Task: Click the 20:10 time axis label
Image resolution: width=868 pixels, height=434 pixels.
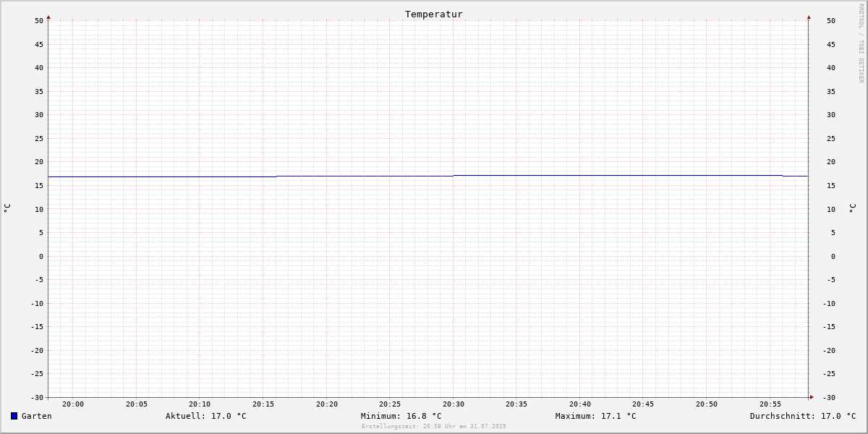Action: 200,404
